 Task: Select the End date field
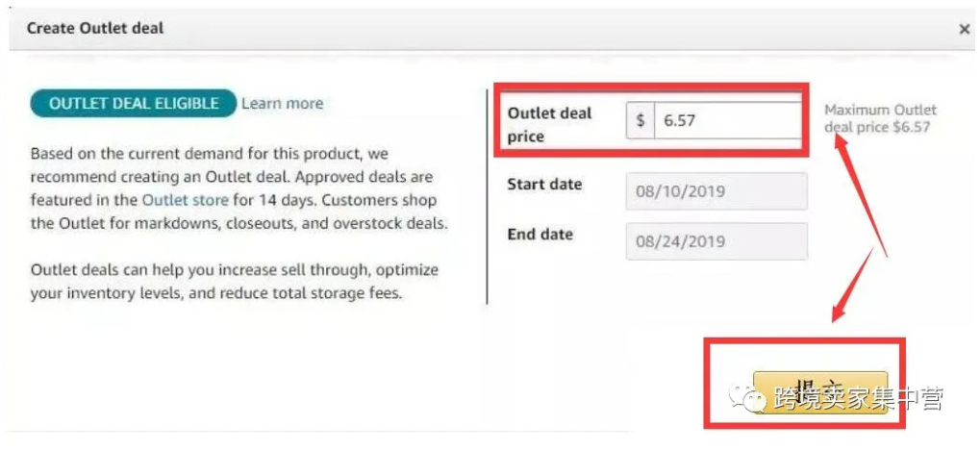coord(716,241)
